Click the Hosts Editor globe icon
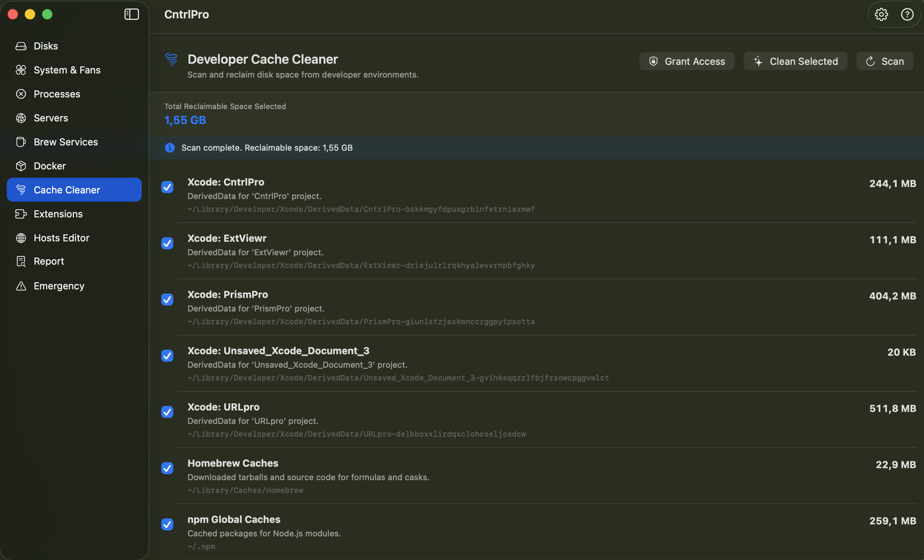The image size is (924, 560). tap(21, 238)
